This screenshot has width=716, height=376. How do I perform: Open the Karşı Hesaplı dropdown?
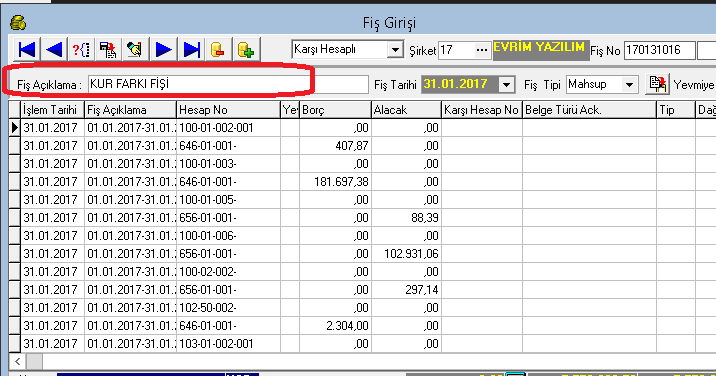point(395,49)
